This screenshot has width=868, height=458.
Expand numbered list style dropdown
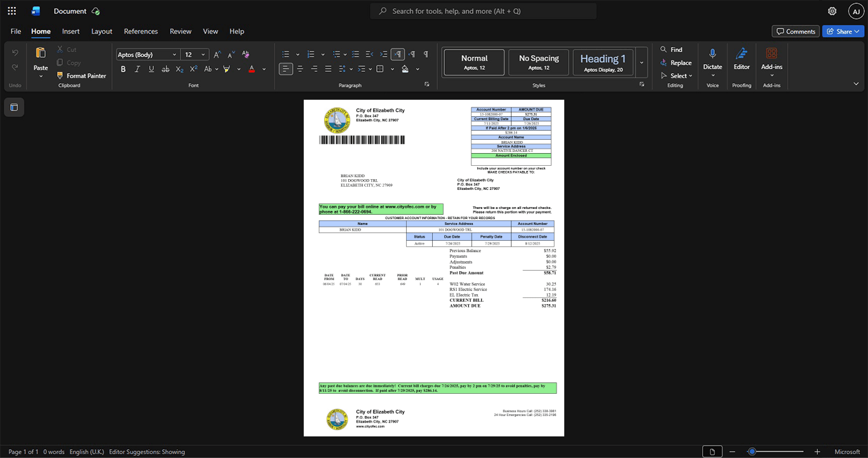click(323, 55)
